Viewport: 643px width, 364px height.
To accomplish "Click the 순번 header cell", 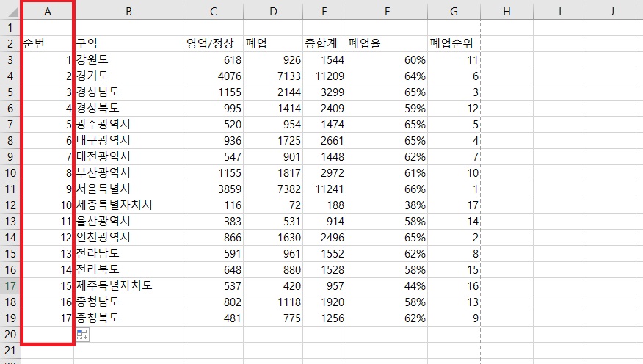I will click(48, 44).
